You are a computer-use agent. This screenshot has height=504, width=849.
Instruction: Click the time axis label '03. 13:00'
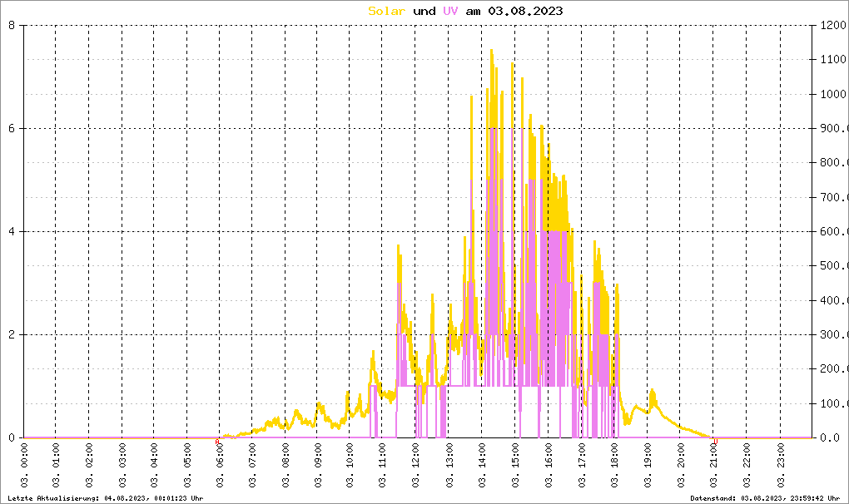(449, 465)
